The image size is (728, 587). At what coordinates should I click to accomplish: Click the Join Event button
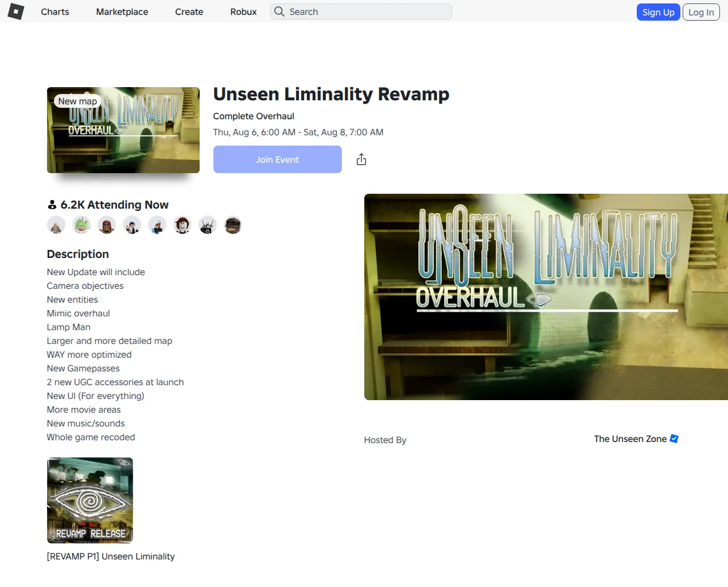coord(278,159)
